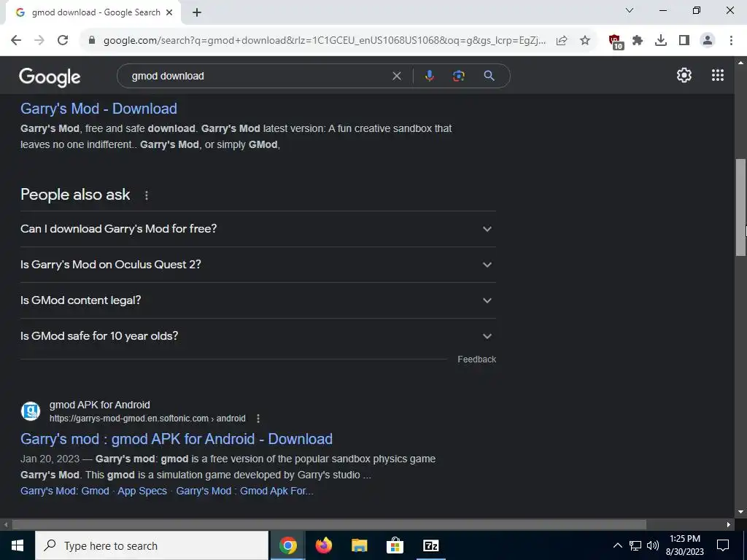Follow the 'App Specs' sitelink

click(x=142, y=491)
